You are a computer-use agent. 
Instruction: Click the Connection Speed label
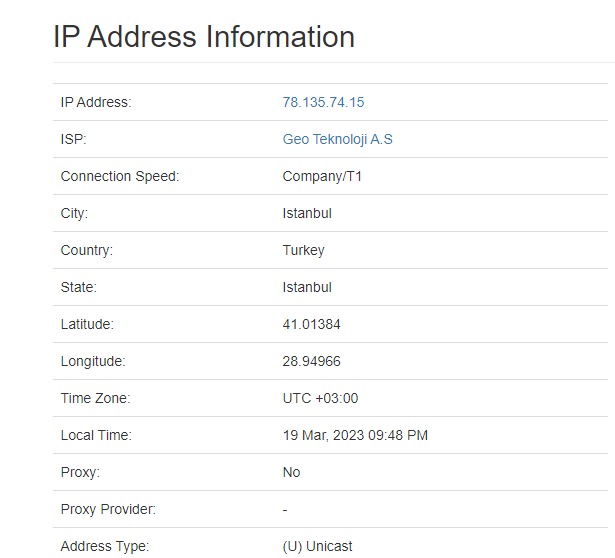120,176
